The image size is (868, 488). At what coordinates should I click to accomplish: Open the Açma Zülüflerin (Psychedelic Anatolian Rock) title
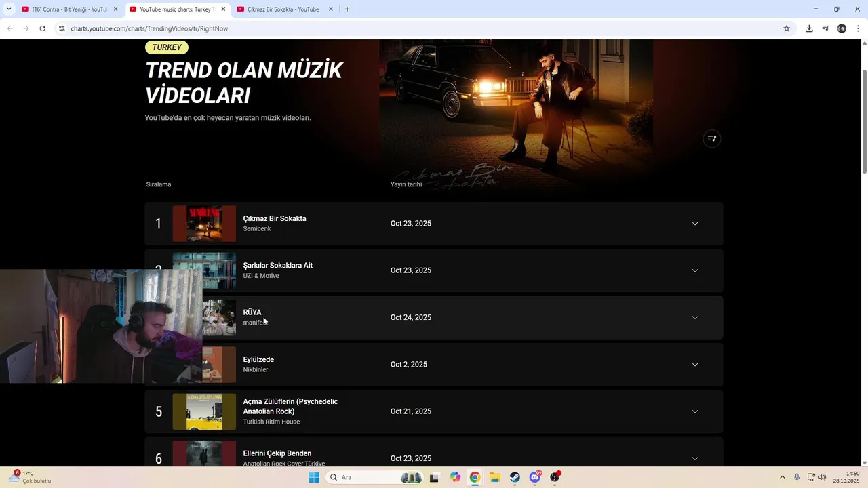click(290, 407)
